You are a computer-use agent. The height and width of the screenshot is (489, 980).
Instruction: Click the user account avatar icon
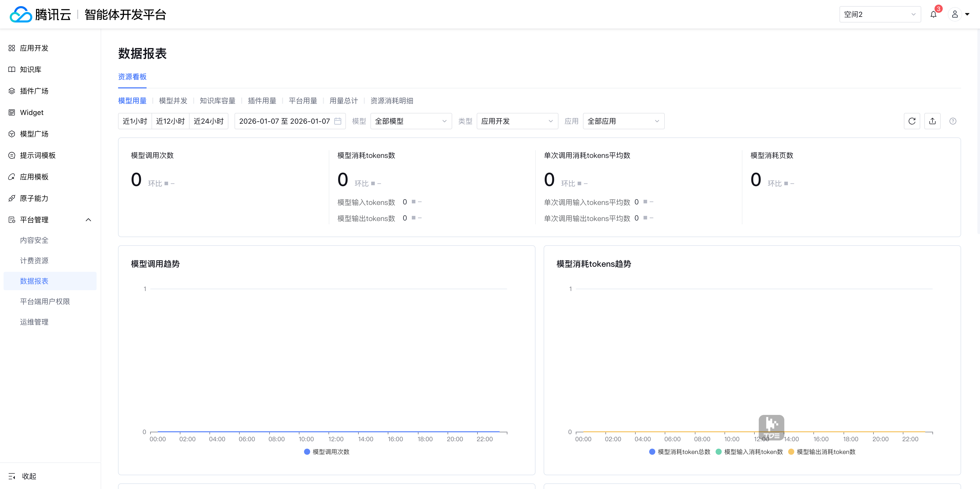[954, 15]
